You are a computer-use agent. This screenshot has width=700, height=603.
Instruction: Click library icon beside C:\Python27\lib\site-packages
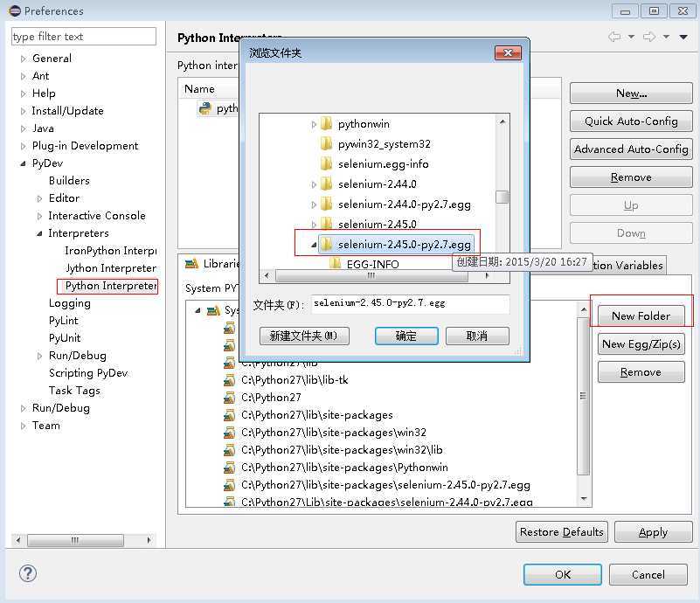click(x=230, y=414)
